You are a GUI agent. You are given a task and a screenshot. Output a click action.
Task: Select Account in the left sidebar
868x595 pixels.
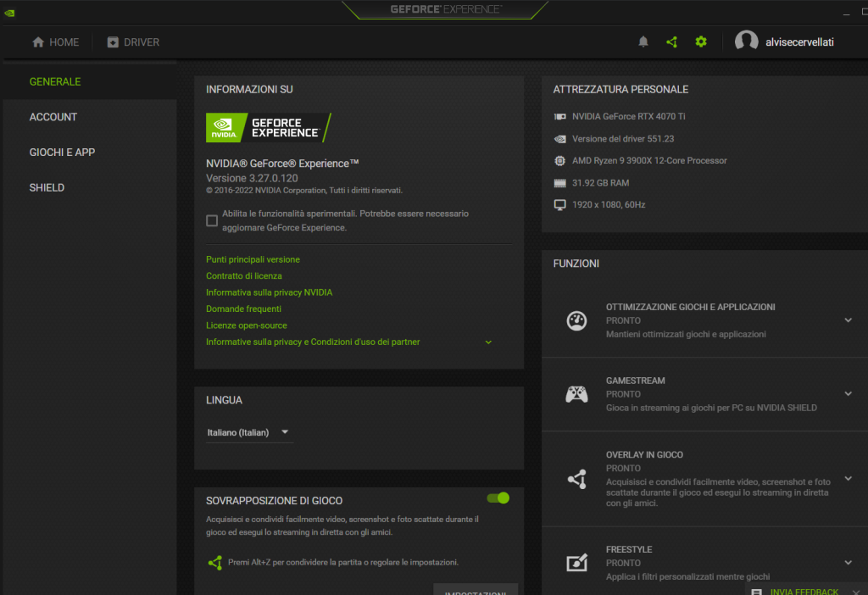pos(53,117)
